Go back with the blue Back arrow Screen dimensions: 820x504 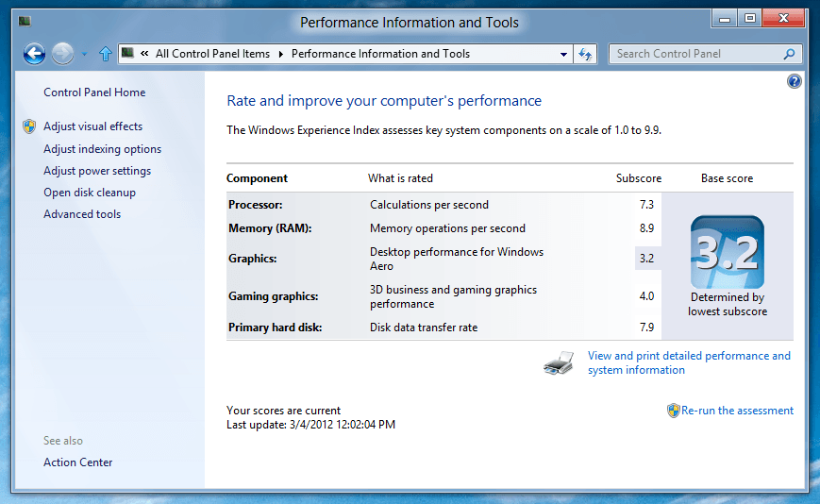[x=34, y=54]
